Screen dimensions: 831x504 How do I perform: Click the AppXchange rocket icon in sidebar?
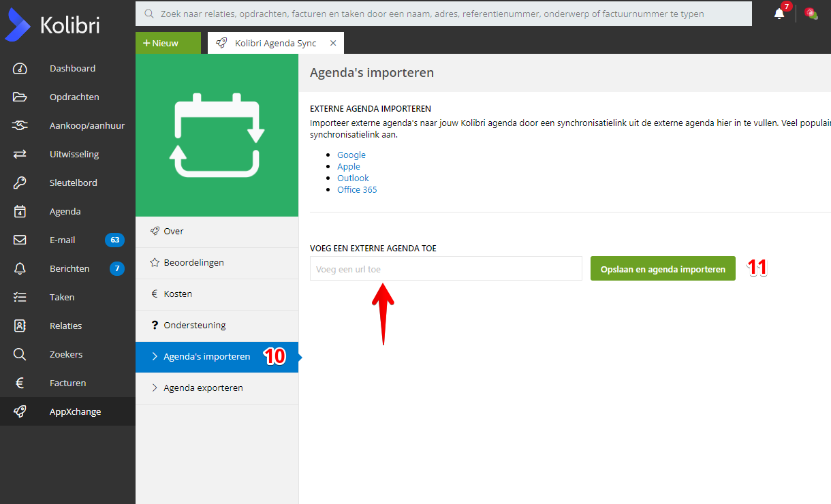(20, 411)
